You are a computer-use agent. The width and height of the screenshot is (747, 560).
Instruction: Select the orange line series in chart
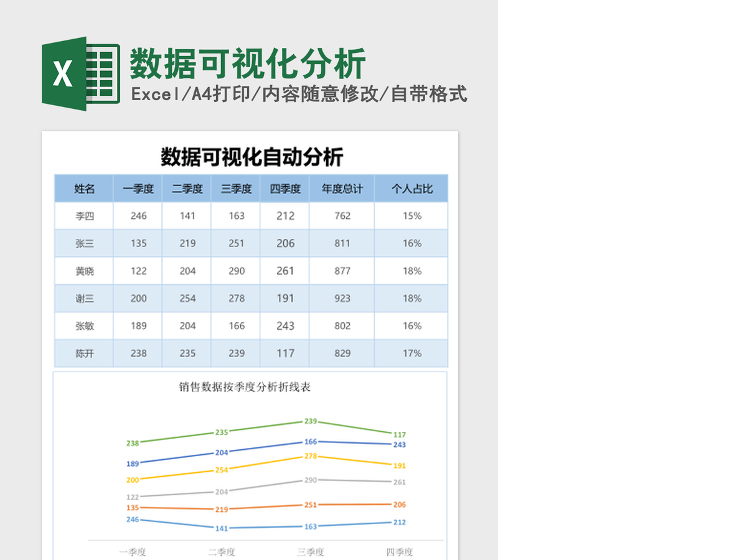coord(266,507)
